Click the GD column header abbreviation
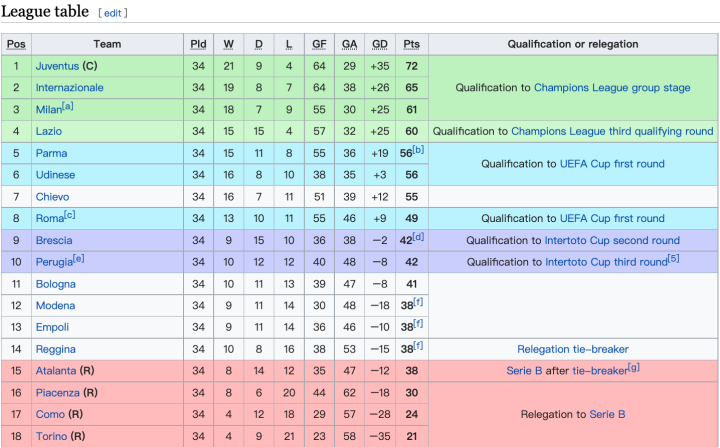Screen dimensions: 720x448 click(x=380, y=44)
